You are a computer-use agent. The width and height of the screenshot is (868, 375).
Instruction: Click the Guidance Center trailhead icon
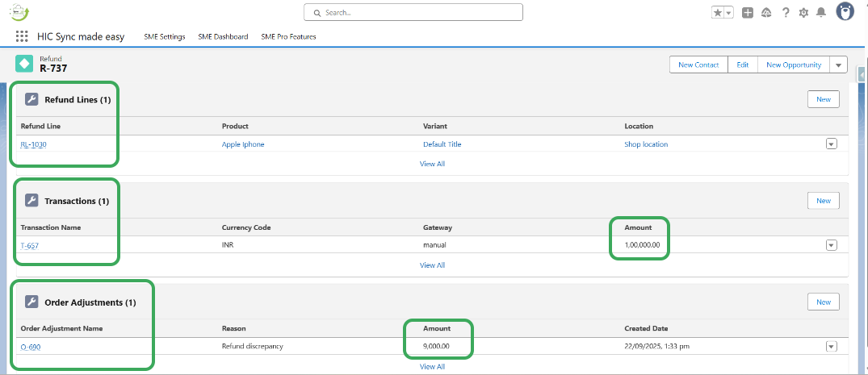pos(766,13)
